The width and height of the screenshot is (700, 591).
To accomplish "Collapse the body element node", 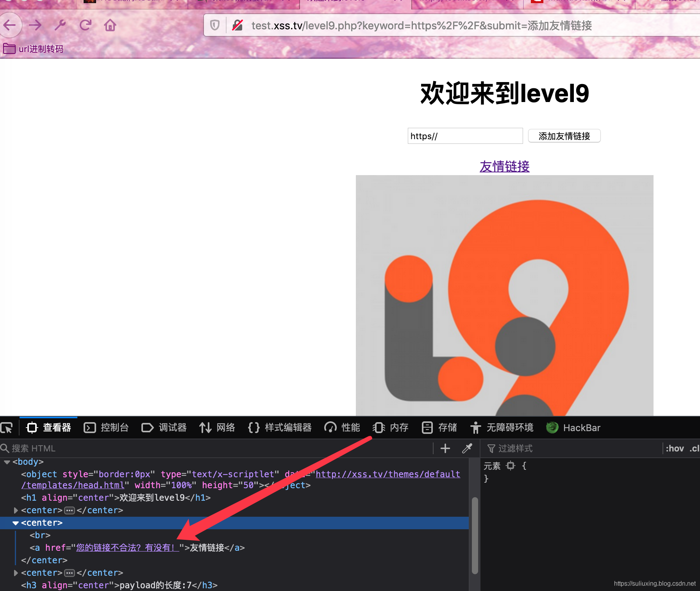I will pyautogui.click(x=7, y=462).
